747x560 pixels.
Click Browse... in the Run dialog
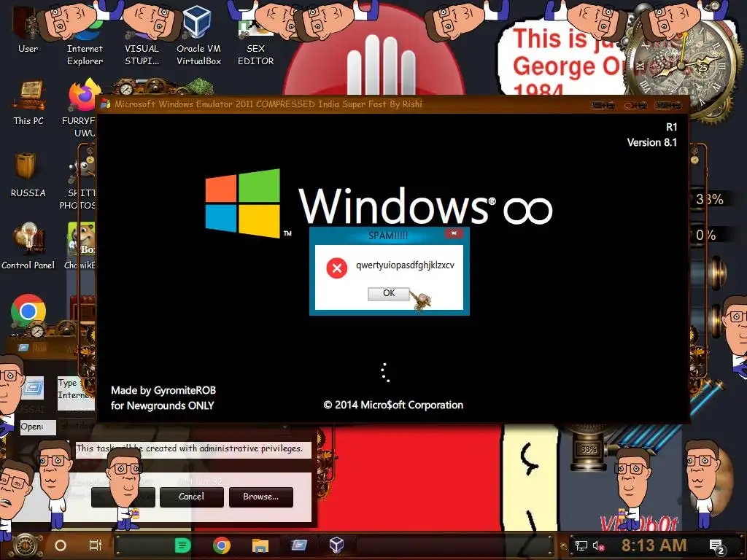(260, 497)
